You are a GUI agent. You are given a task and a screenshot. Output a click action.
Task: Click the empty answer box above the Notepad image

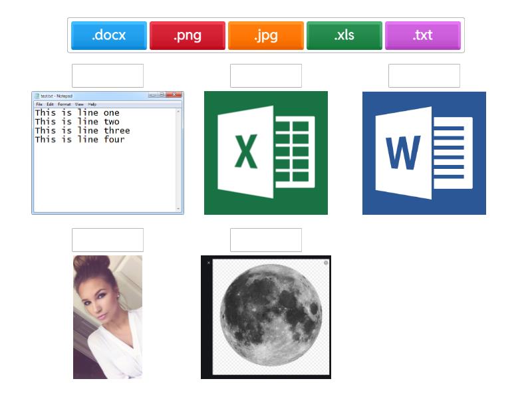pos(108,76)
